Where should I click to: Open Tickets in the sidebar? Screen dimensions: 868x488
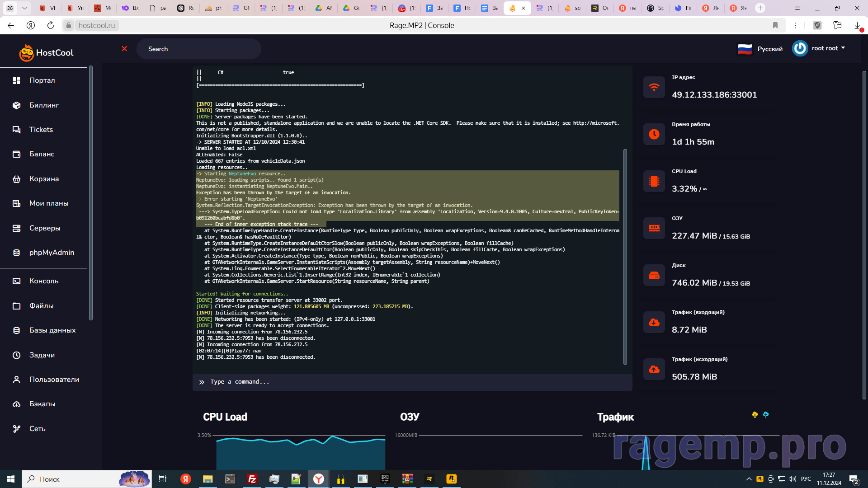click(41, 130)
